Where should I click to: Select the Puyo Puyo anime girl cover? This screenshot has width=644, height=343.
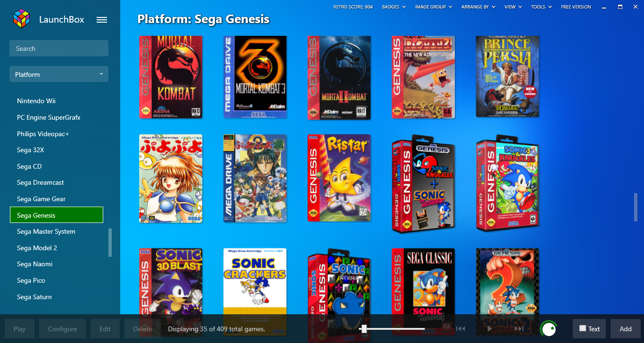point(171,179)
